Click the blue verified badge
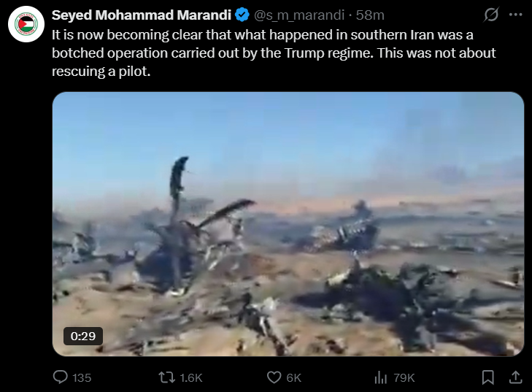The image size is (532, 392). point(242,15)
